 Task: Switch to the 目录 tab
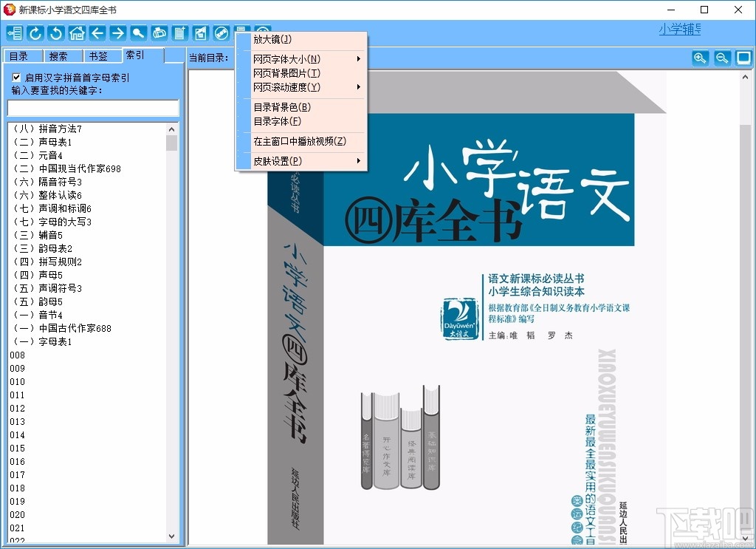(x=23, y=56)
